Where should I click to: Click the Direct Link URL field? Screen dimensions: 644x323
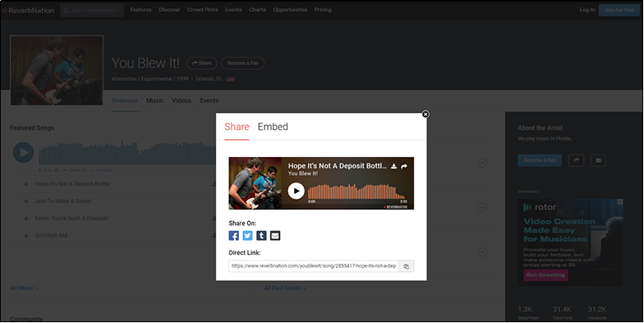pyautogui.click(x=314, y=266)
